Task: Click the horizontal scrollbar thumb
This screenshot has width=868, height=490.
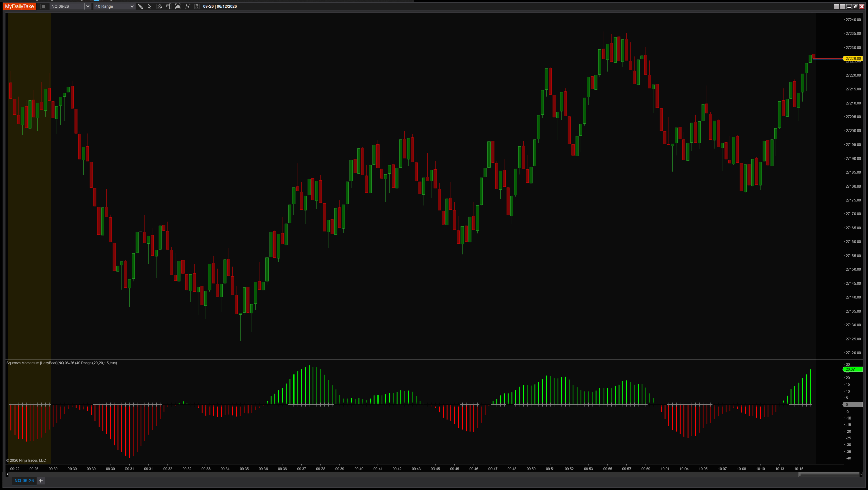Action: point(828,474)
